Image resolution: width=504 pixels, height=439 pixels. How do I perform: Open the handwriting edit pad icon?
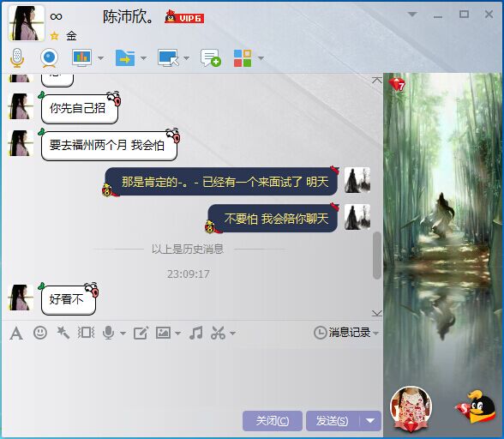pyautogui.click(x=141, y=333)
